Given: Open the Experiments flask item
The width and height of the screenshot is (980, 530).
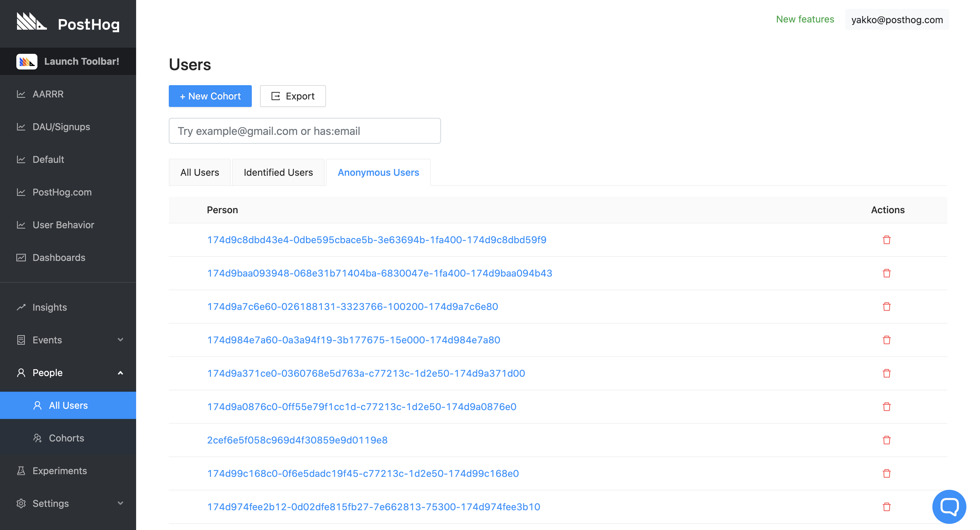Looking at the screenshot, I should pyautogui.click(x=59, y=471).
